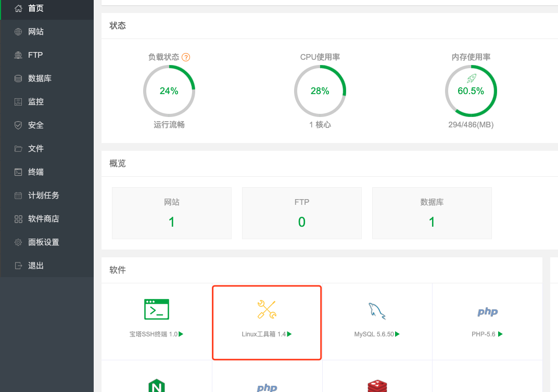Viewport: 558px width, 392px height.
Task: Select 监控 in the sidebar
Action: tap(47, 102)
